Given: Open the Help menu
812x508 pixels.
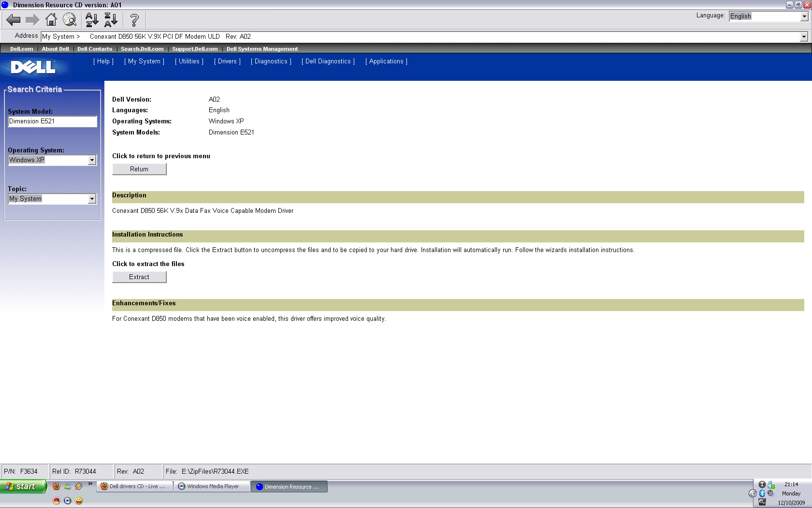Looking at the screenshot, I should pos(103,61).
